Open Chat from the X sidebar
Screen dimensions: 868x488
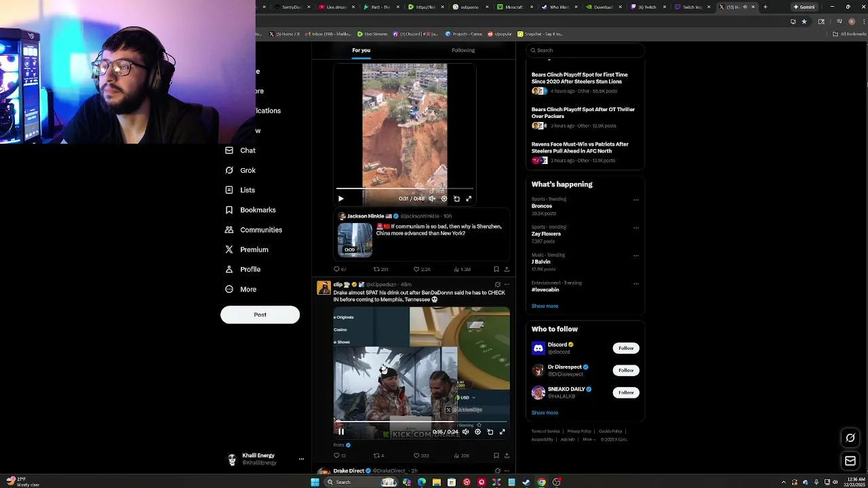240,150
